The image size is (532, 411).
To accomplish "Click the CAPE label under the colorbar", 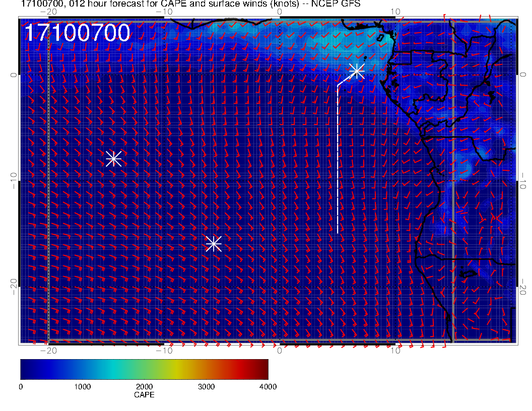I will [144, 395].
